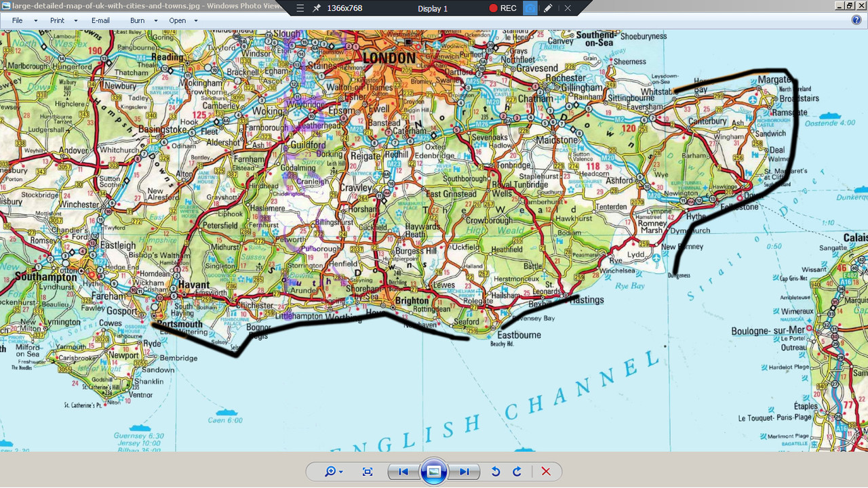Rotate the image clockwise
This screenshot has height=488, width=868.
point(517,472)
